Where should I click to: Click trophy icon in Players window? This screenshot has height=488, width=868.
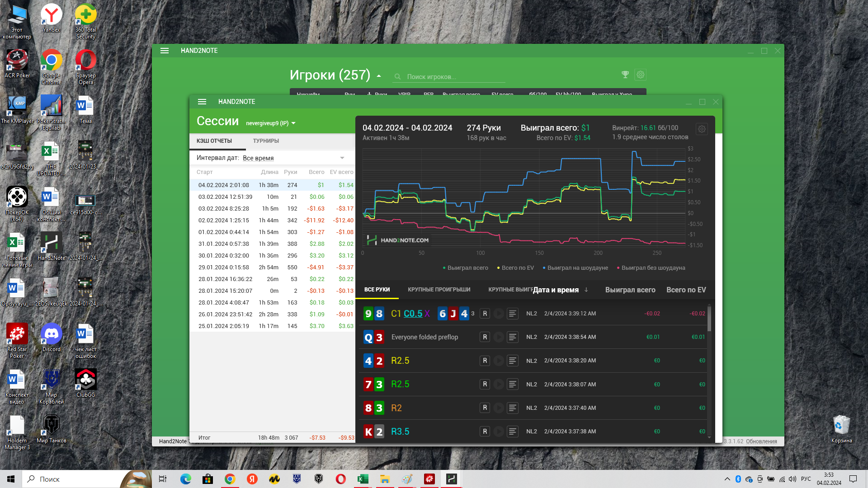(625, 75)
